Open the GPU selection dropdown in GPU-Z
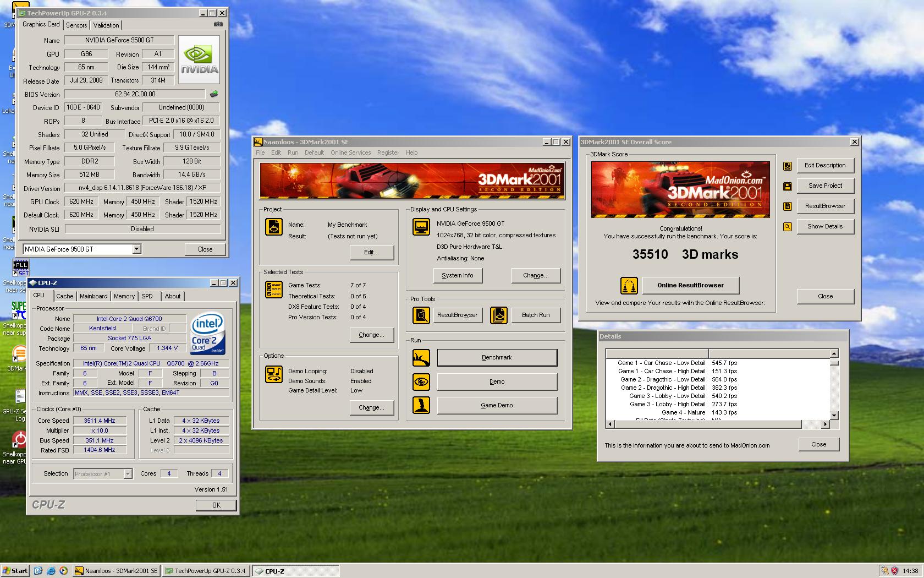This screenshot has width=924, height=578. [137, 249]
